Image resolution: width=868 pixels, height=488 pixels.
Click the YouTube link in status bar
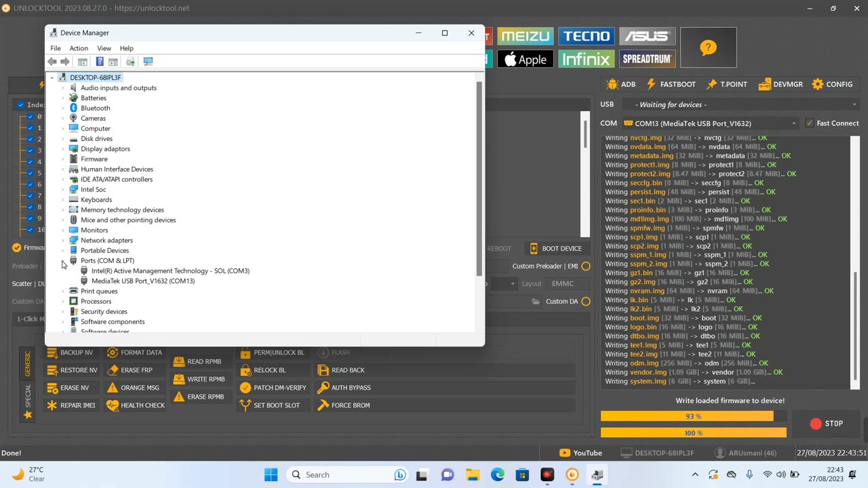[580, 453]
